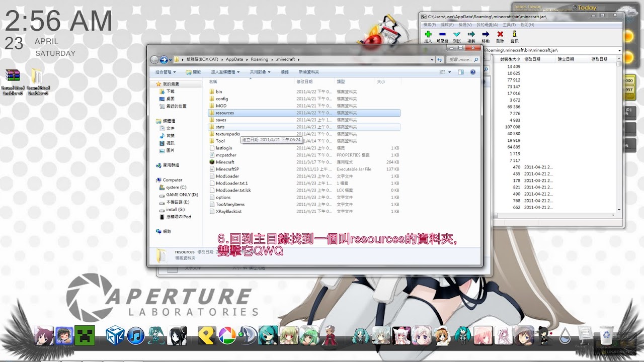Click the Recycle Bin icon in dock
The width and height of the screenshot is (644, 362).
[607, 335]
